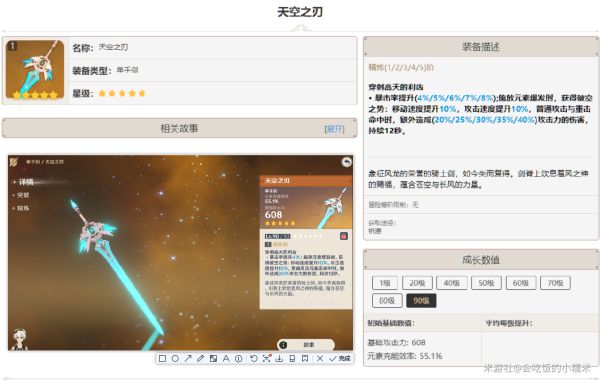Image resolution: width=600 pixels, height=382 pixels.
Task: Click the red lock icon on weapon card
Action: [344, 236]
